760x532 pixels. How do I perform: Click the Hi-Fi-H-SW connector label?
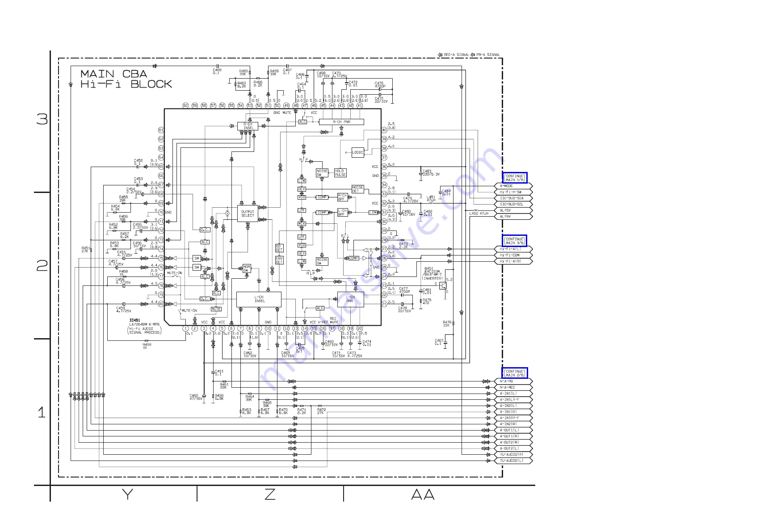point(513,192)
